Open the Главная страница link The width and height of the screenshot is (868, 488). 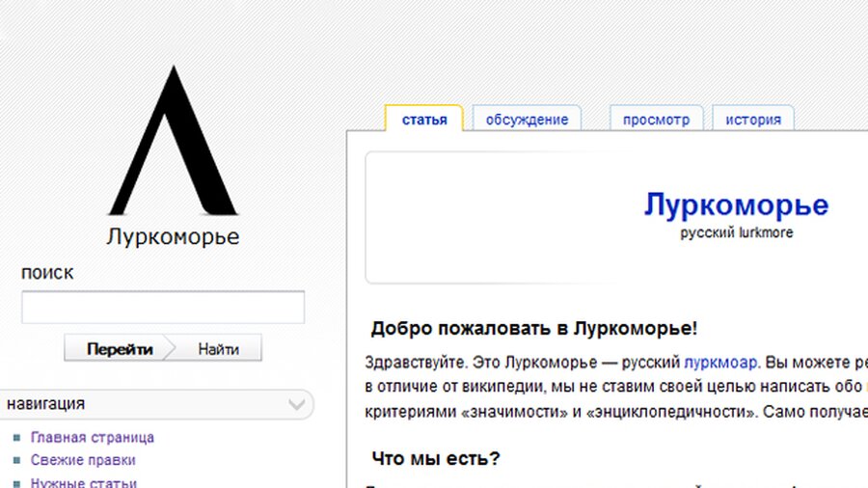92,437
